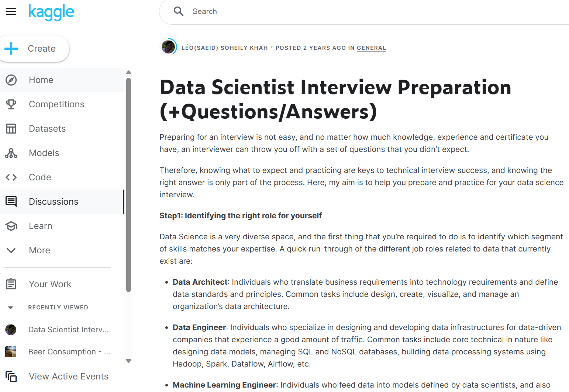Click the Learn graduation cap icon
The width and height of the screenshot is (569, 392).
coord(11,226)
